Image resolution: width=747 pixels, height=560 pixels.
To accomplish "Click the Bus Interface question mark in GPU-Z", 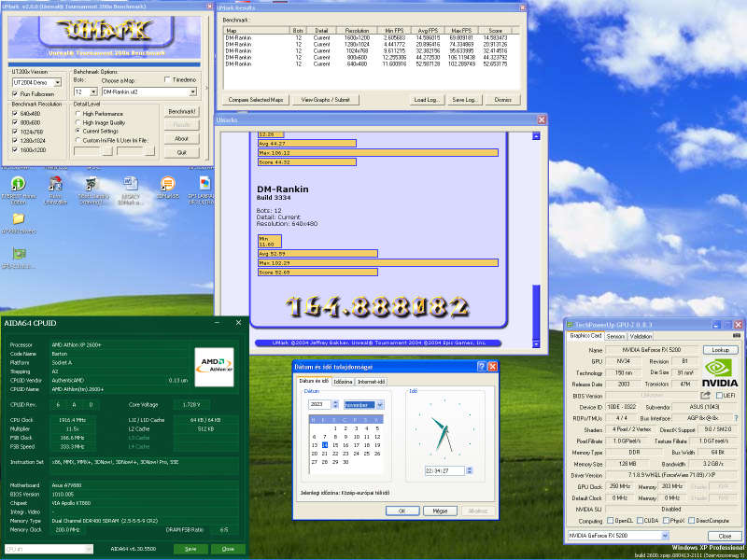I will coord(736,418).
